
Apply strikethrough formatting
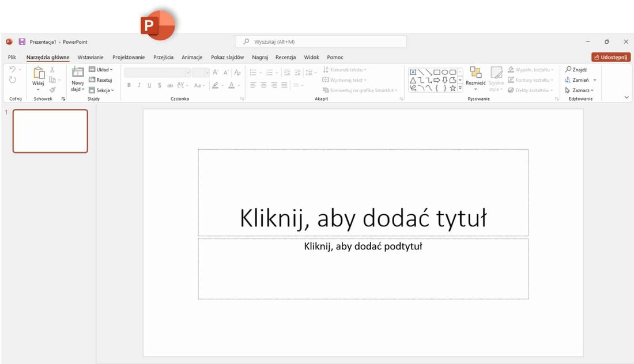[159, 85]
